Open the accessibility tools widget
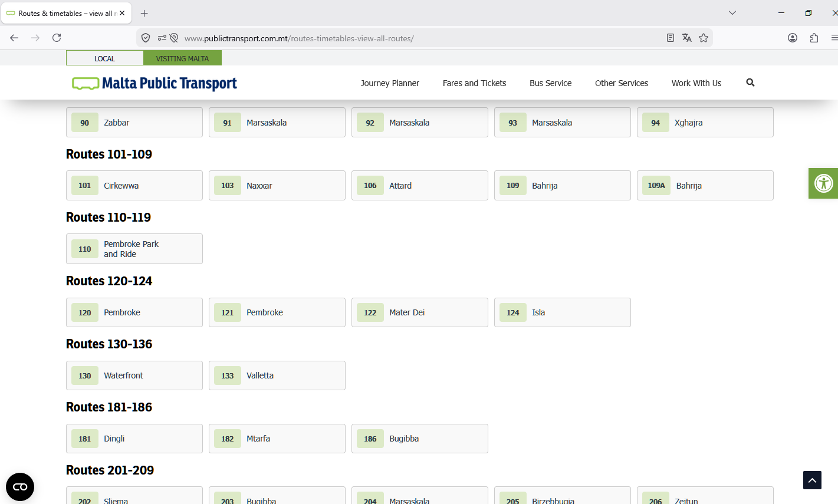Viewport: 838px width, 504px height. pos(823,183)
